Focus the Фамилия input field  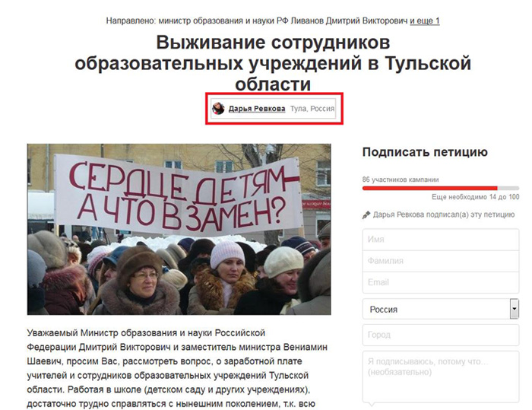coord(441,261)
